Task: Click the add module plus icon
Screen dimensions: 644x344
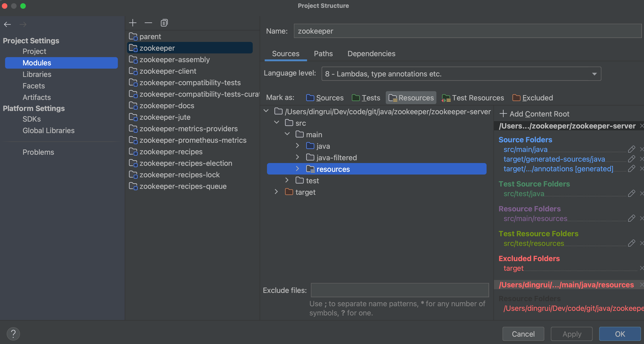Action: coord(133,23)
